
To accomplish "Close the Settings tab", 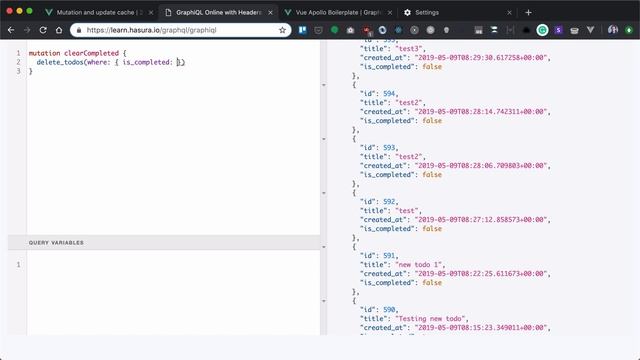I will click(509, 13).
